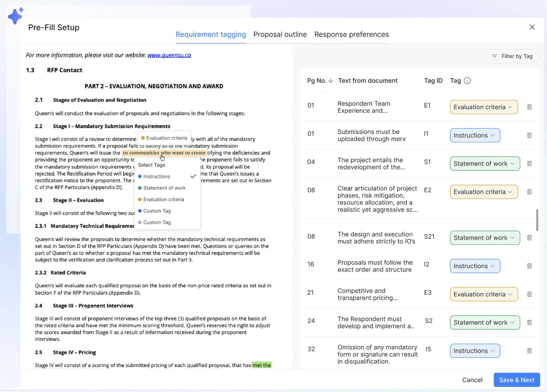Remove the I1 Submissions tag row
The height and width of the screenshot is (392, 547).
pyautogui.click(x=530, y=135)
